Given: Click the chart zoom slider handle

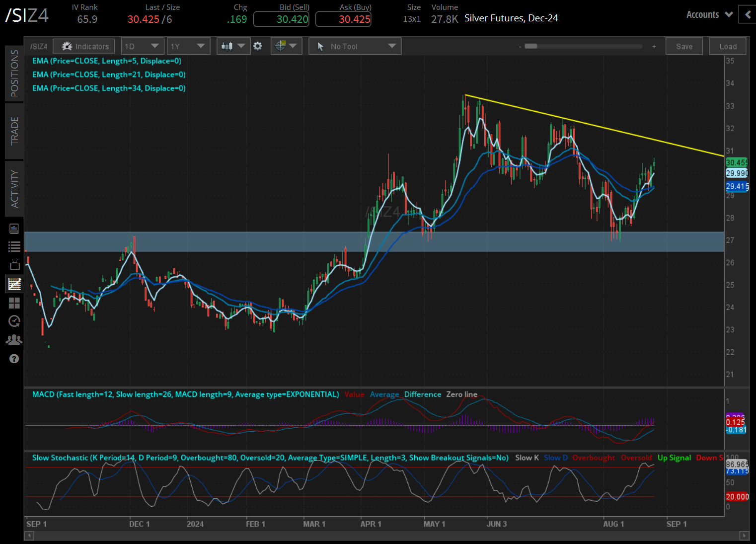Looking at the screenshot, I should (x=531, y=46).
